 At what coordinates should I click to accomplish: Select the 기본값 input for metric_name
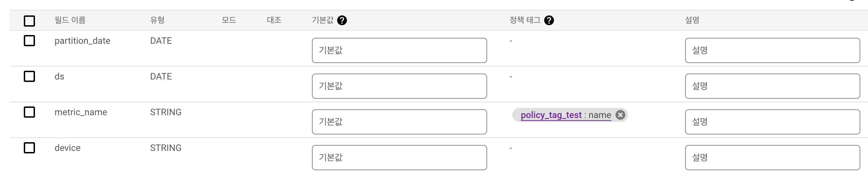399,122
